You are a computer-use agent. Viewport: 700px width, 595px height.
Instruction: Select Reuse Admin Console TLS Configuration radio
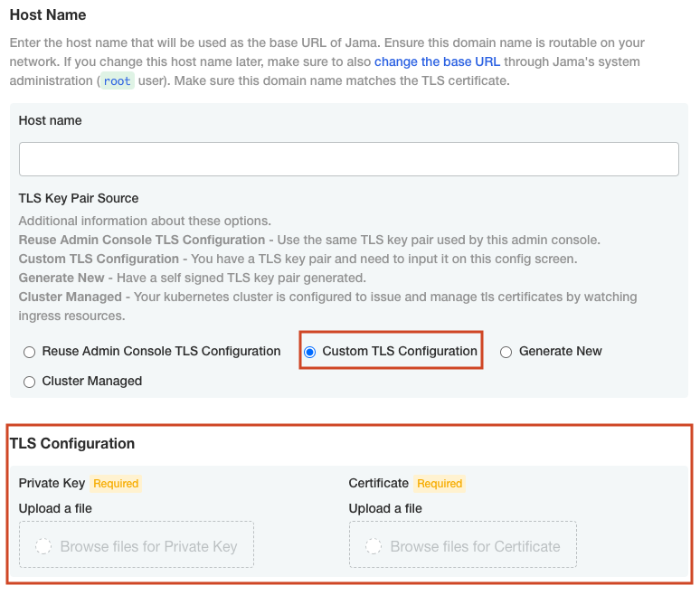(x=30, y=352)
